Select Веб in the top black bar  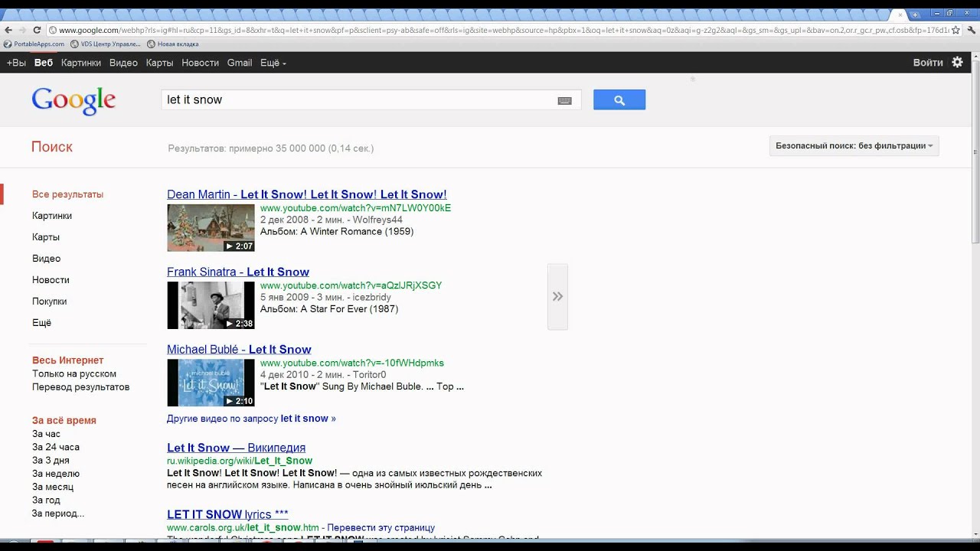[x=44, y=63]
